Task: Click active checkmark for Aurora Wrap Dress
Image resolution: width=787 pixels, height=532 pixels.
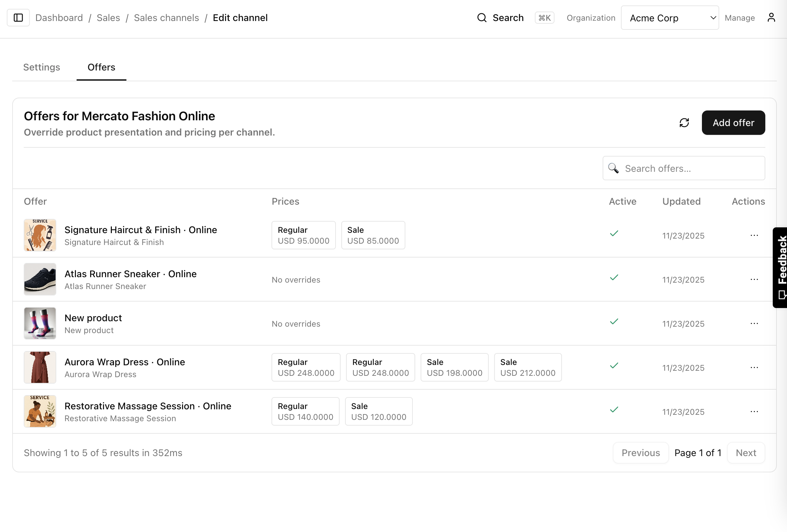Action: tap(614, 366)
